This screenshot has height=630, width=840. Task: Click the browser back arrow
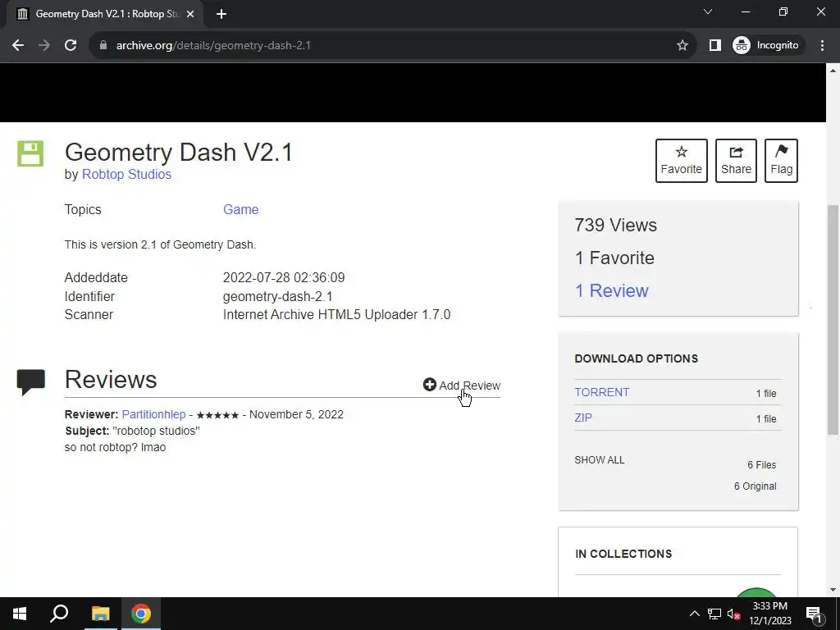coord(18,46)
